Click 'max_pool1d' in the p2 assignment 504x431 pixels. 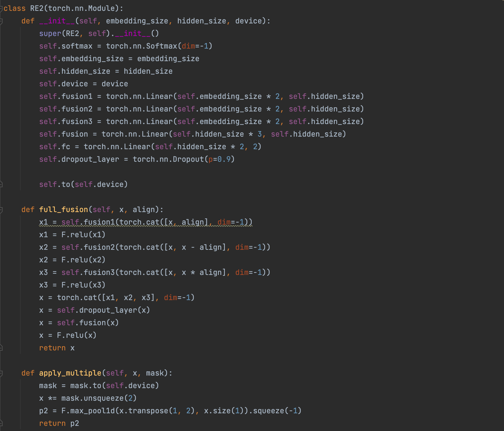pyautogui.click(x=92, y=411)
